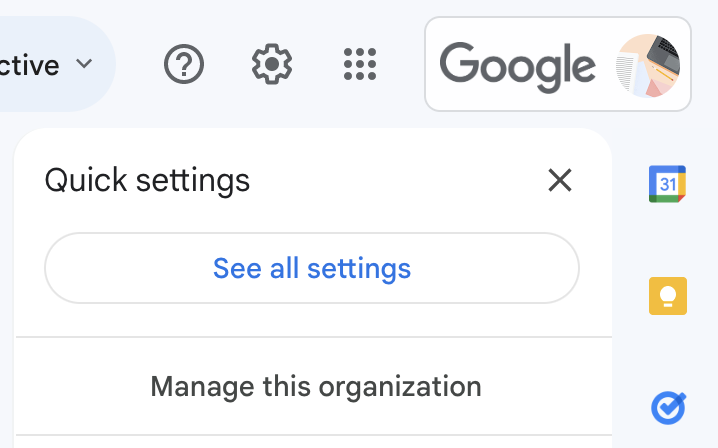Select the Calendar icon showing 31
The width and height of the screenshot is (718, 448).
[668, 184]
